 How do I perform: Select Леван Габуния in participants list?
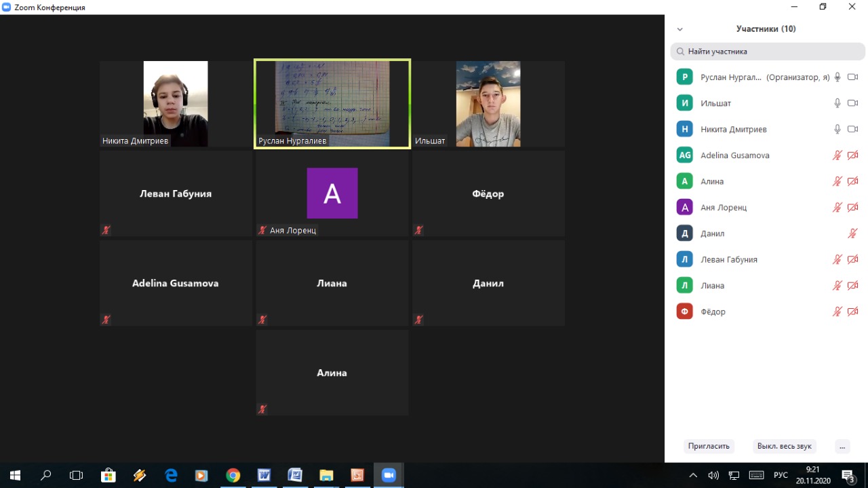(729, 259)
